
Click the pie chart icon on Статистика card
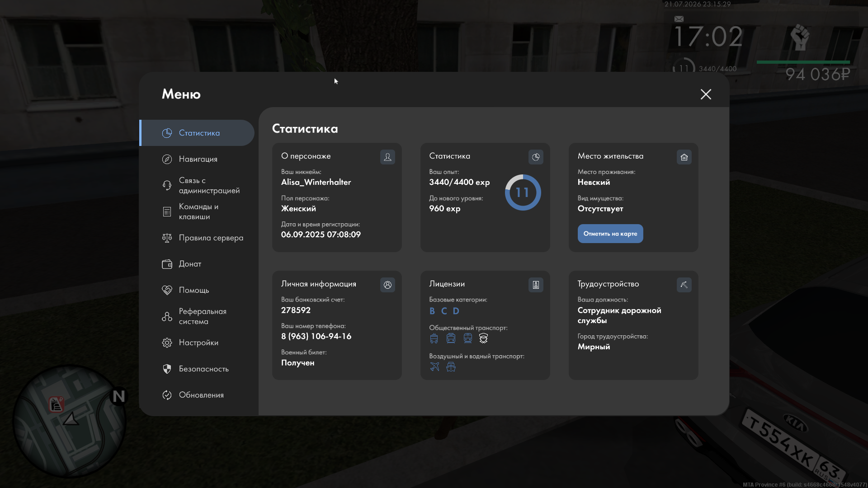coord(536,157)
